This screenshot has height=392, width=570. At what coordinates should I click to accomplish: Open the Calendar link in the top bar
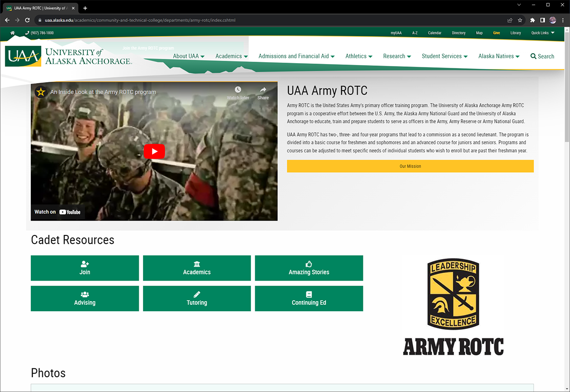(435, 33)
